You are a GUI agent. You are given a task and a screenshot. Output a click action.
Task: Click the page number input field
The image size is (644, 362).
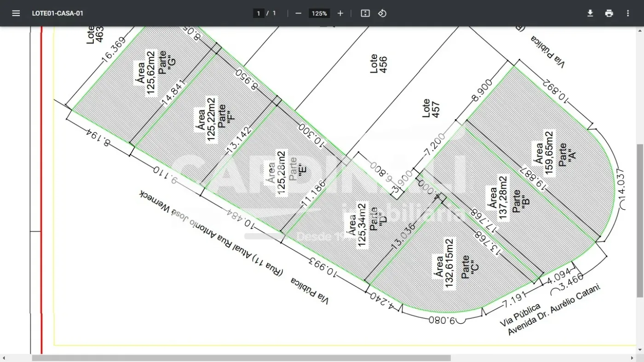pos(258,13)
